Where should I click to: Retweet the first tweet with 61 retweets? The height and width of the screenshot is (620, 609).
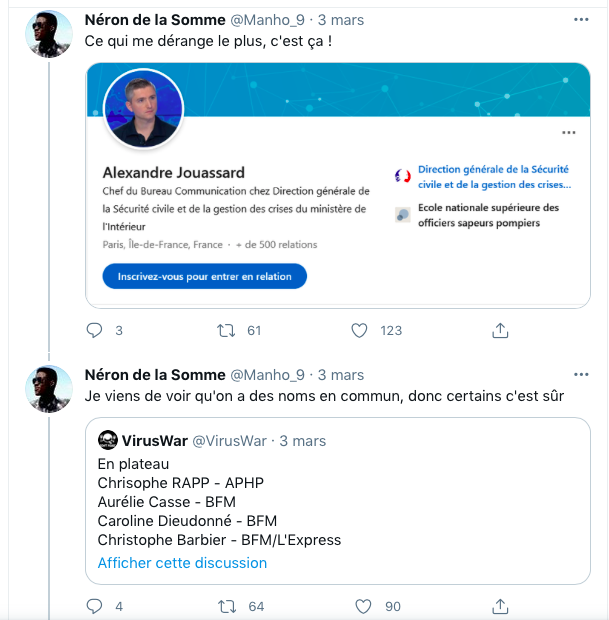tap(226, 330)
